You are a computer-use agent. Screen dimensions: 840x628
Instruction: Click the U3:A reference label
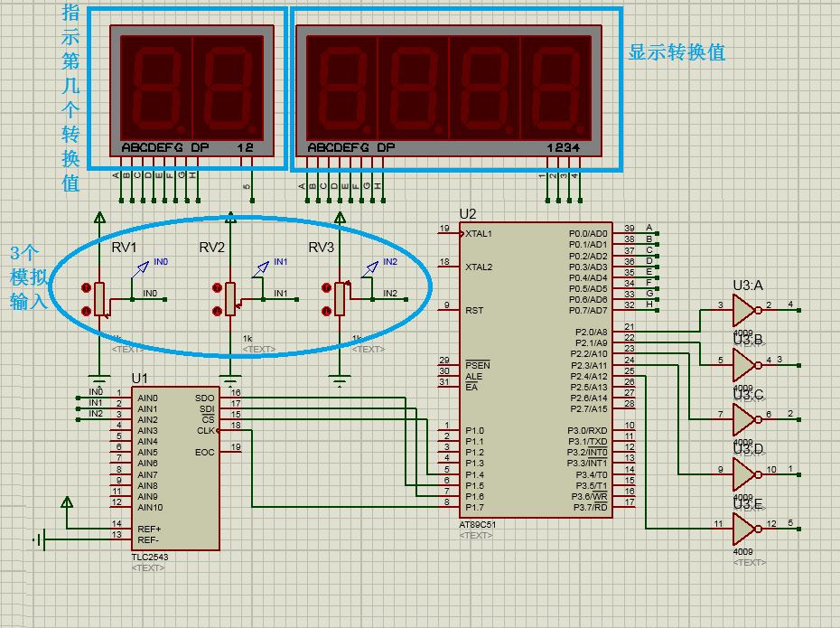[748, 286]
